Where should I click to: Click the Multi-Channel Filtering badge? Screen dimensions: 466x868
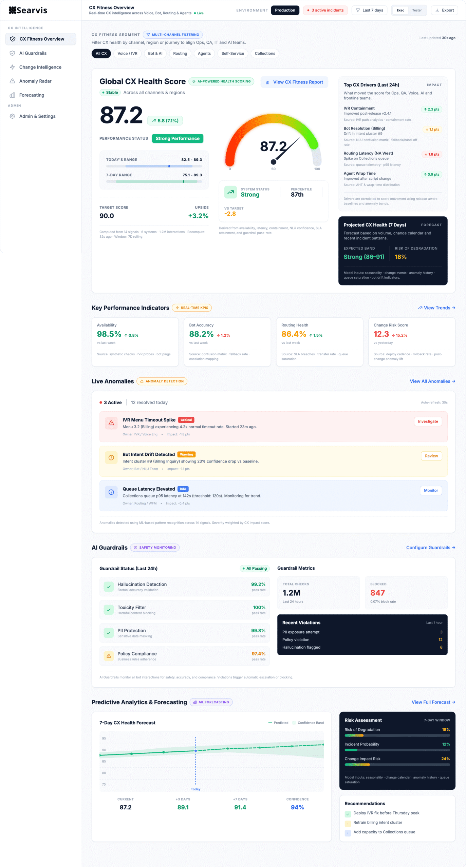coord(172,35)
